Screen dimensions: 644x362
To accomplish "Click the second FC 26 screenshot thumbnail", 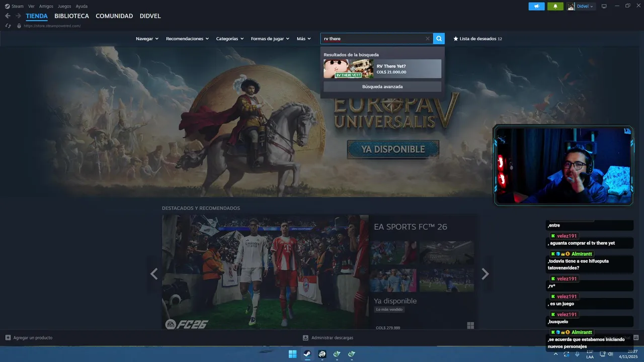I will point(447,253).
